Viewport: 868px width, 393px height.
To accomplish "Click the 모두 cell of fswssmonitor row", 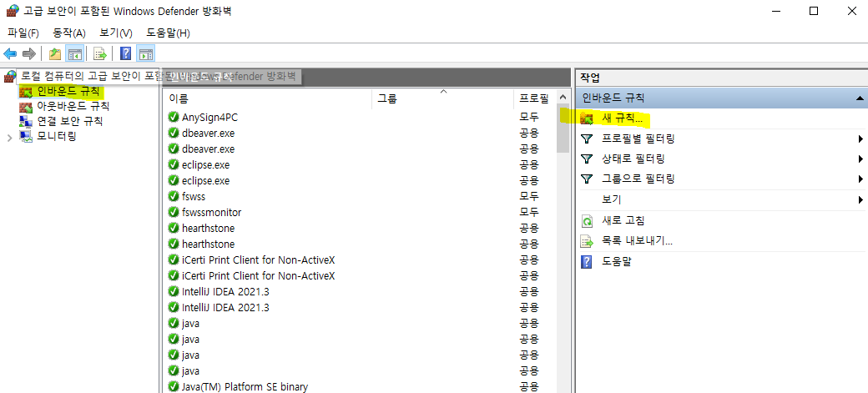I will [x=529, y=212].
